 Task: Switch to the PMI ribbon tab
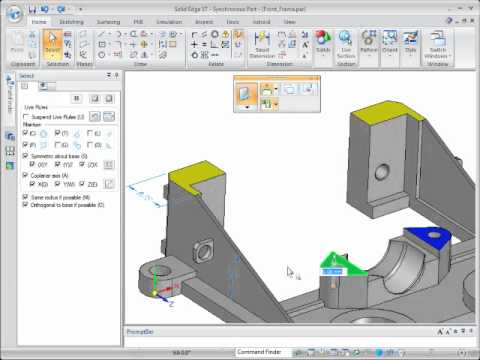coord(138,22)
